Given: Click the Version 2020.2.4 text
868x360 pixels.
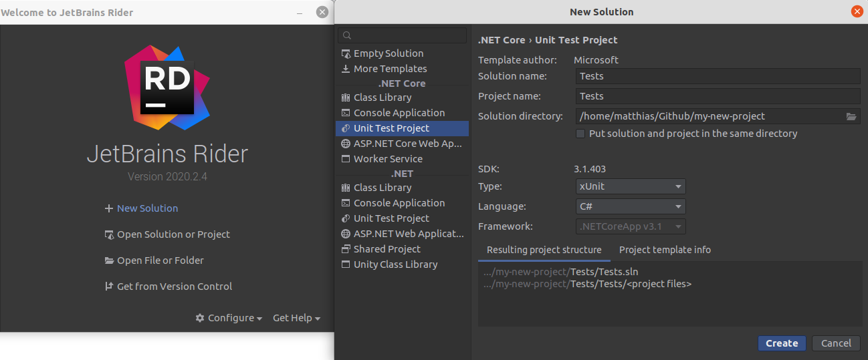Looking at the screenshot, I should 167,177.
